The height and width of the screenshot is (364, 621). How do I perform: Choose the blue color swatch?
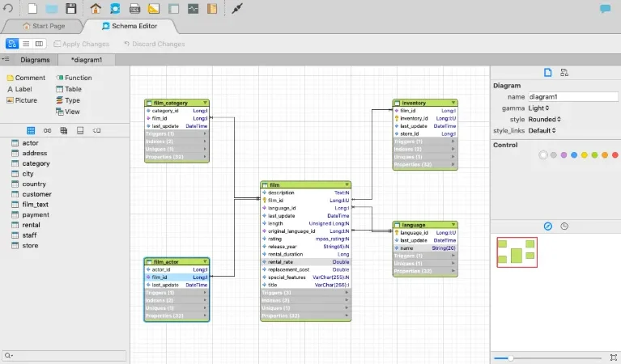coord(574,155)
